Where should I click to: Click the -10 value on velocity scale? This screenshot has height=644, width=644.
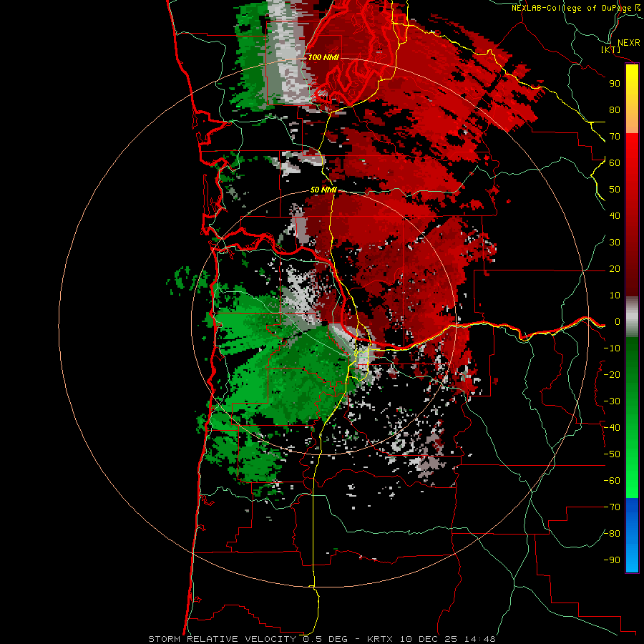(612, 348)
